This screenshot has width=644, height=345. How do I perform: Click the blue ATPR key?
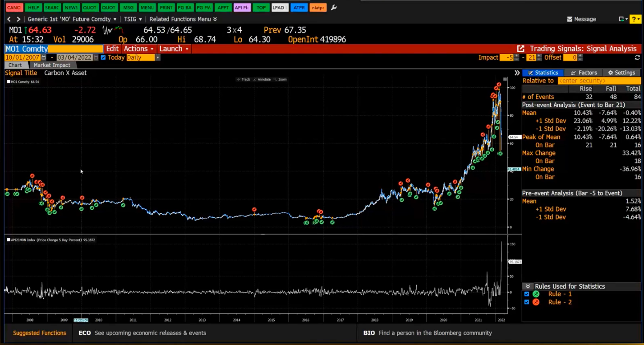(299, 8)
